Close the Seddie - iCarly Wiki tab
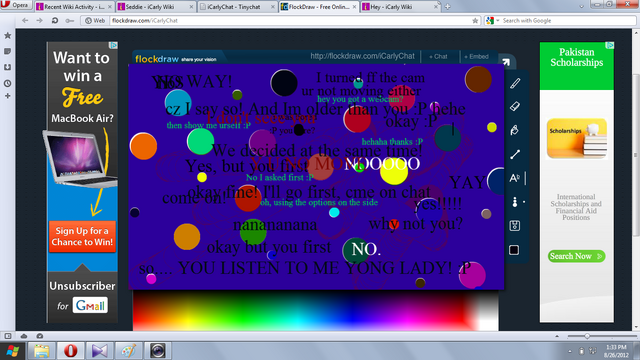The image size is (640, 360). coord(191,7)
